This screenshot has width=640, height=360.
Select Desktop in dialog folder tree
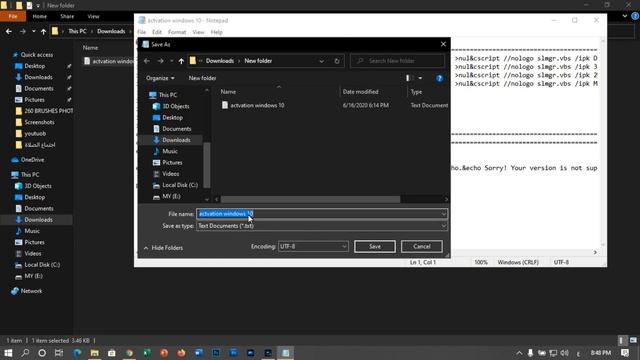(173, 118)
